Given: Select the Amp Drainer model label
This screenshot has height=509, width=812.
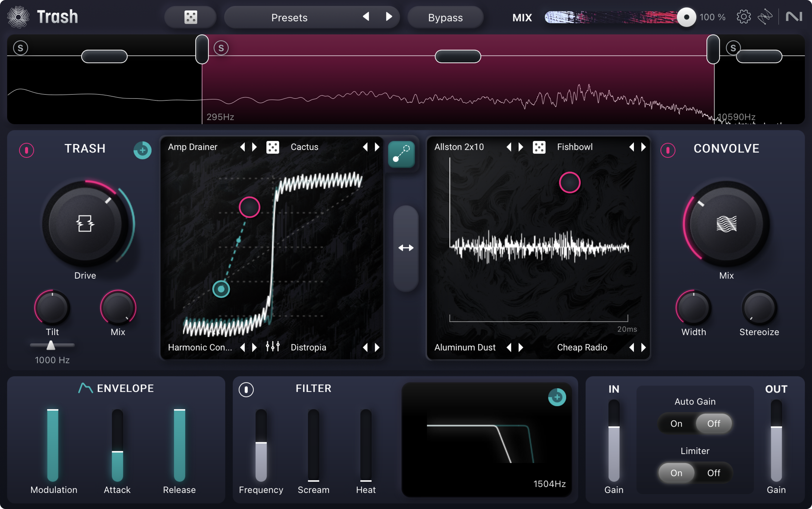Looking at the screenshot, I should (x=192, y=147).
